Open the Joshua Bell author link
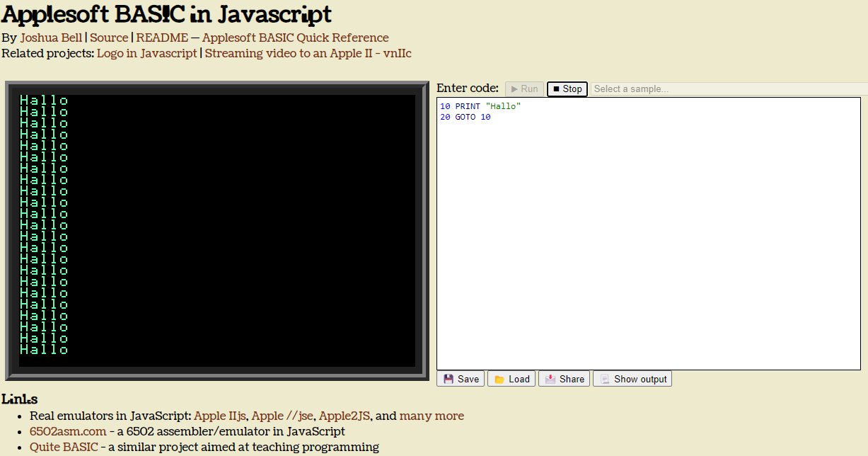Image resolution: width=868 pixels, height=456 pixels. point(51,38)
